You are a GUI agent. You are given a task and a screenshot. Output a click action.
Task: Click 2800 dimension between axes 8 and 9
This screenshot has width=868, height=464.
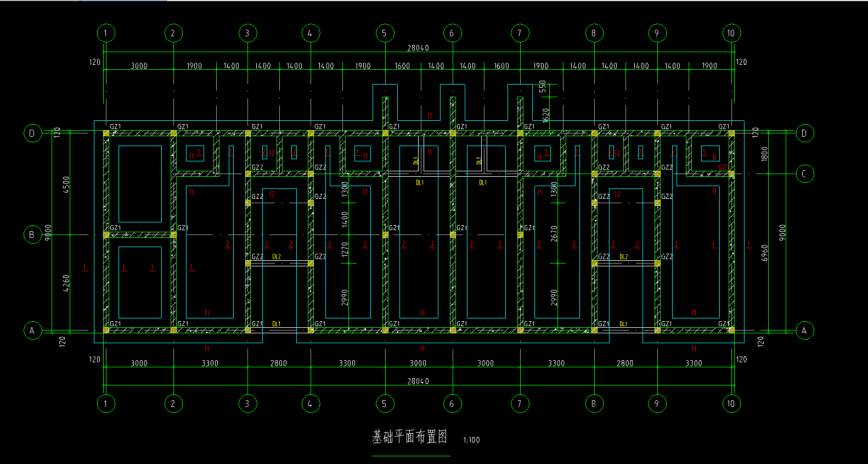625,363
